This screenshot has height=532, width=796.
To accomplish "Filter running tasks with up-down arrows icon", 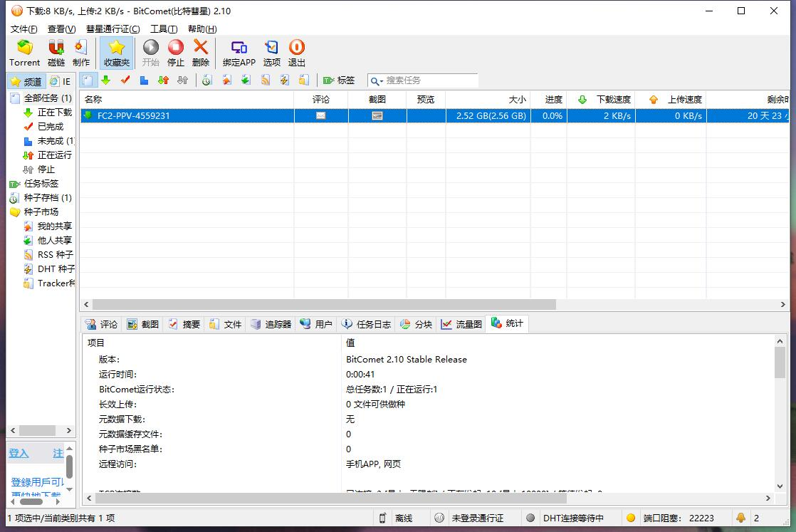I will (x=164, y=80).
